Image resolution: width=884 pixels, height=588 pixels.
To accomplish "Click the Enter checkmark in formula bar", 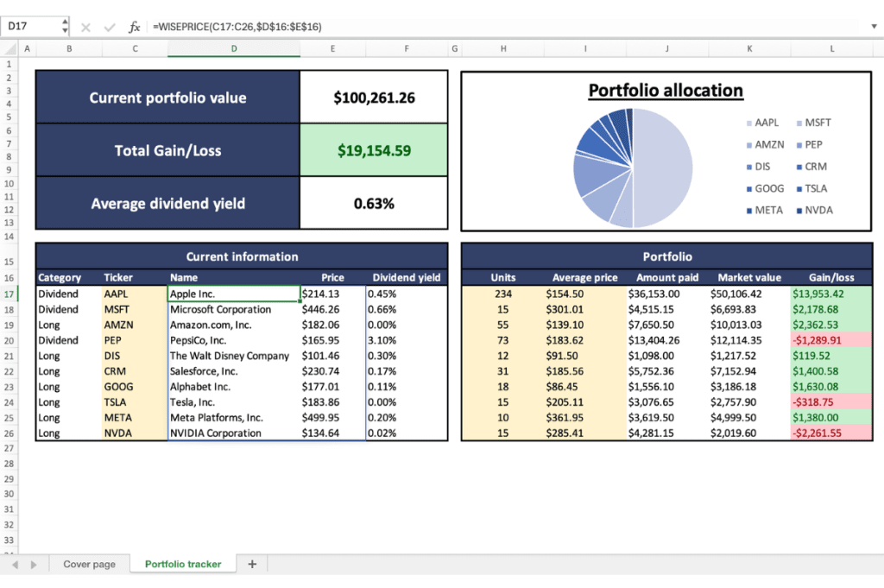I will pos(110,27).
